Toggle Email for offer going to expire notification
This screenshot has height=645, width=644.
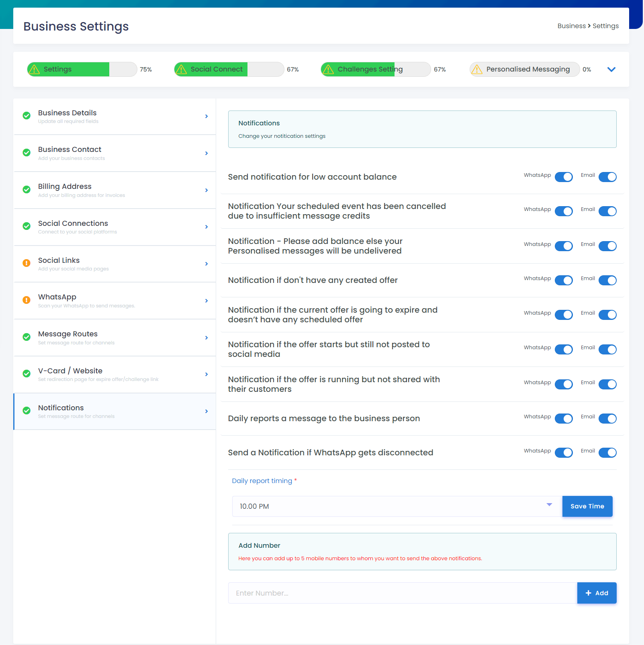[607, 315]
